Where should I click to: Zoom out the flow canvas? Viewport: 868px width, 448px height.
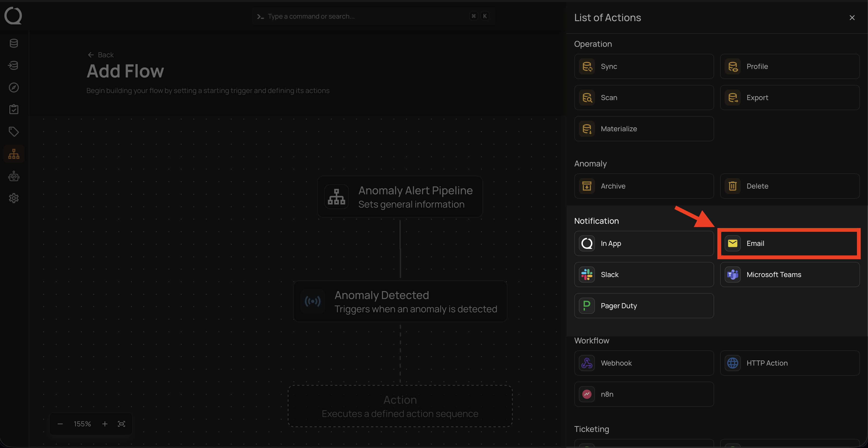tap(60, 424)
